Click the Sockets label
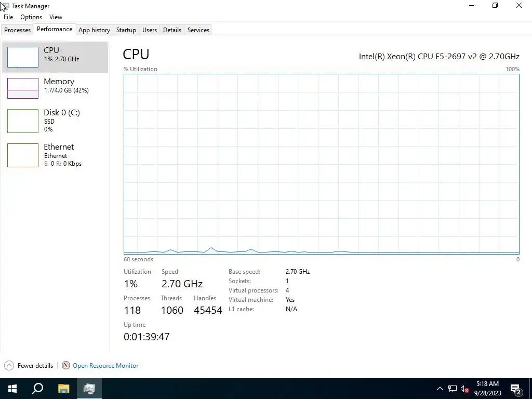This screenshot has width=532, height=399. click(x=240, y=281)
